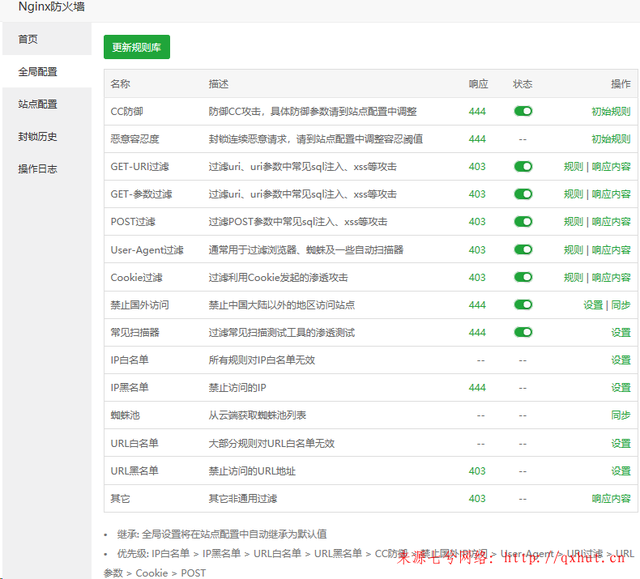
Task: Go to 站点配置 in the sidebar
Action: point(47,104)
